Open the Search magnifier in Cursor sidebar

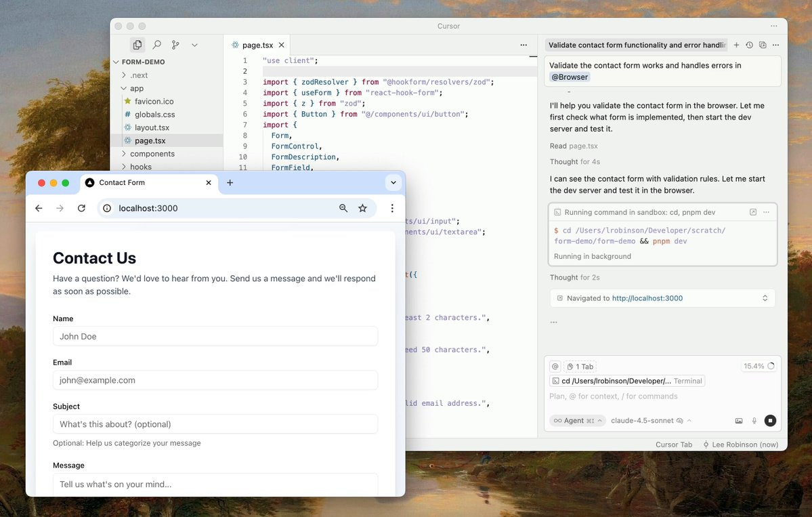157,45
